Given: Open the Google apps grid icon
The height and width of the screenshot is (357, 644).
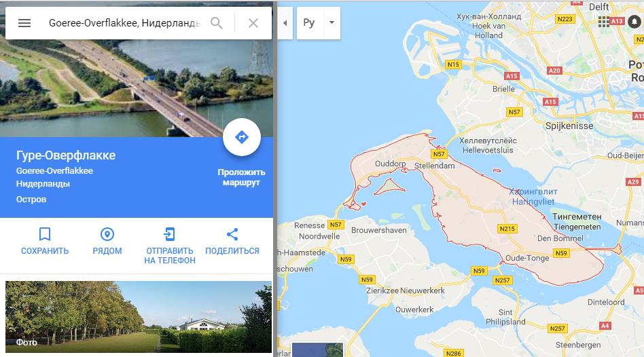Looking at the screenshot, I should pos(604,22).
